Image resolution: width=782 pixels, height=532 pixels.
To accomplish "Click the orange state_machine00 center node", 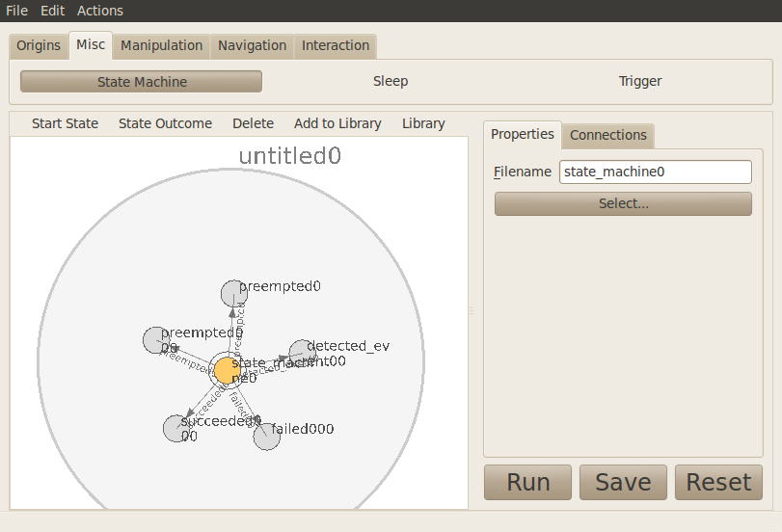I will [x=227, y=370].
